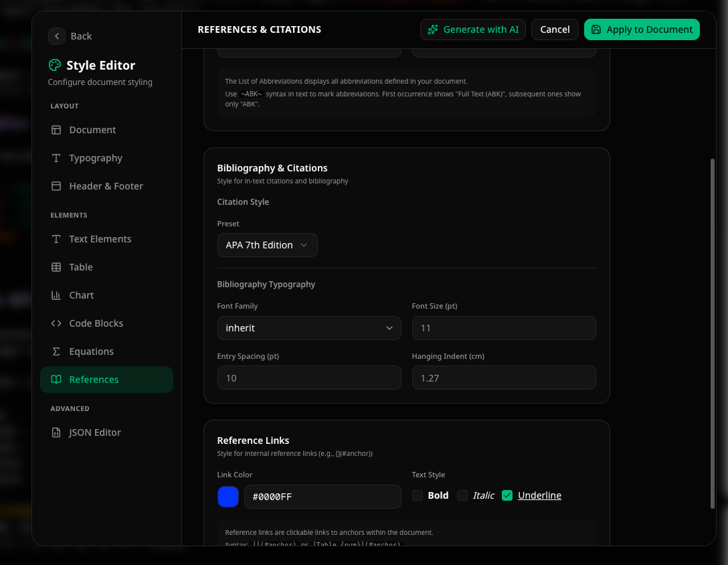Uncheck the Underline checkbox
Screen dimensions: 728x565
coord(507,496)
